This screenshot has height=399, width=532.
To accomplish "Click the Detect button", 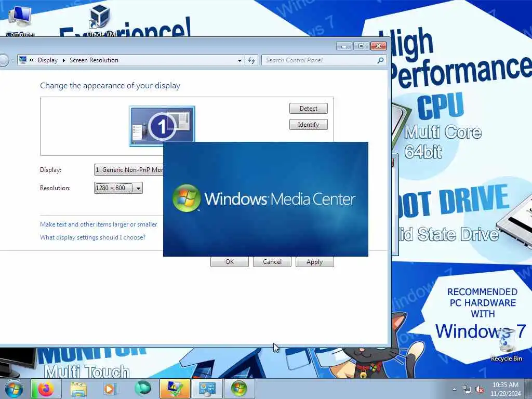I will pos(309,109).
